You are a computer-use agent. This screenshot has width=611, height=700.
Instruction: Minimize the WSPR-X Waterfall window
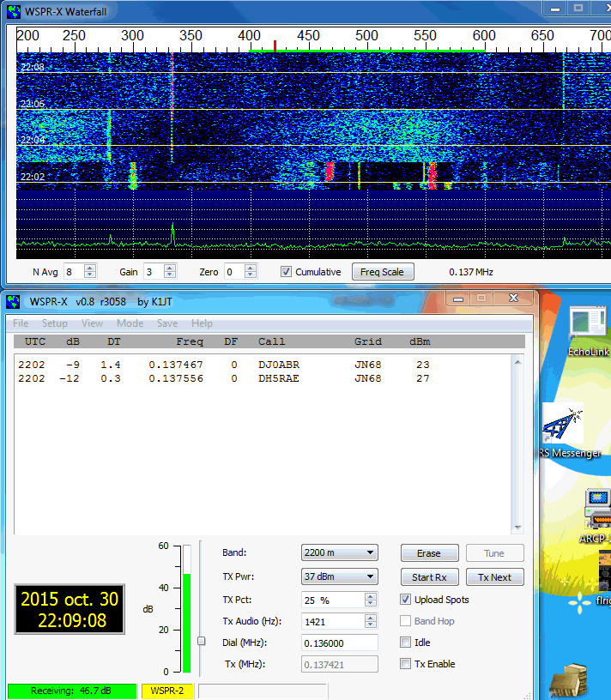pyautogui.click(x=555, y=9)
